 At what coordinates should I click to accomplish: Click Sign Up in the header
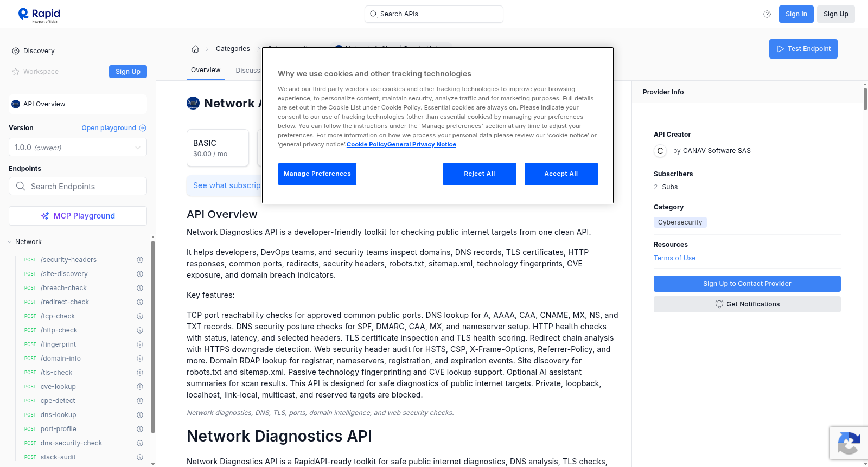point(836,14)
